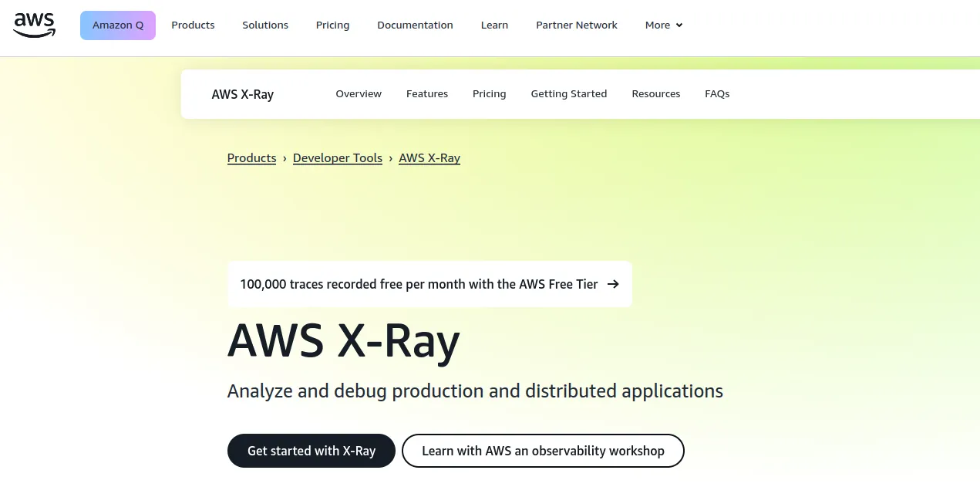The height and width of the screenshot is (487, 980).
Task: Open the FAQs tab
Action: [x=717, y=94]
